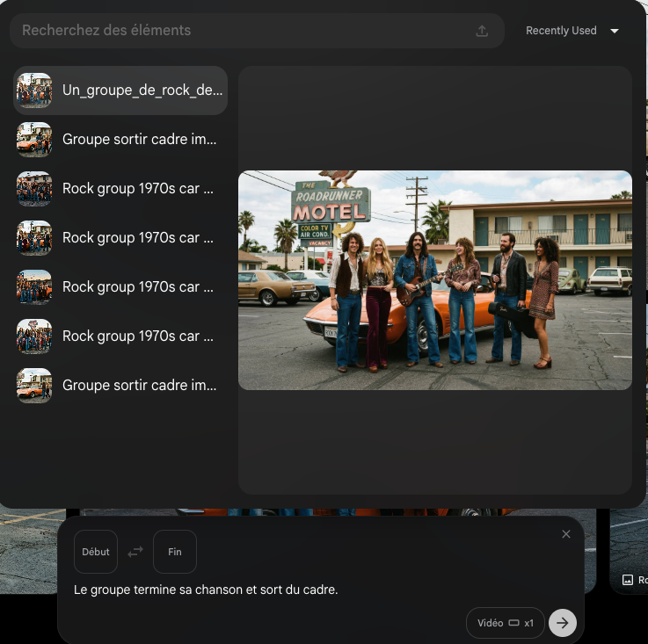Click the second 'Rock group 1970s car' thumbnail
Viewport: 648px width, 644px height.
[34, 238]
